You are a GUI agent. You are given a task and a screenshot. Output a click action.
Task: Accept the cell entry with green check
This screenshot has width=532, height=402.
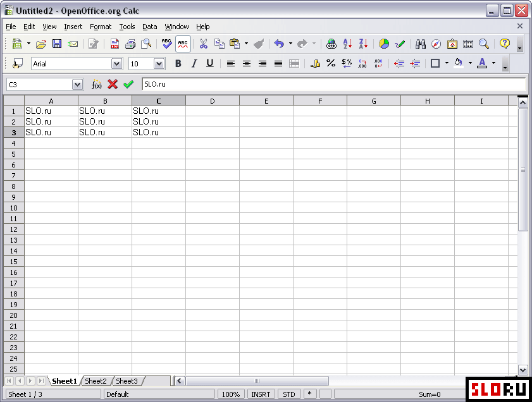pos(128,84)
